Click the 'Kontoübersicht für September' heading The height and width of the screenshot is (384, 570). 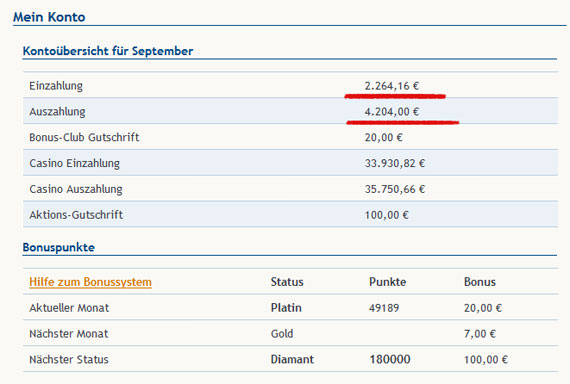[108, 51]
